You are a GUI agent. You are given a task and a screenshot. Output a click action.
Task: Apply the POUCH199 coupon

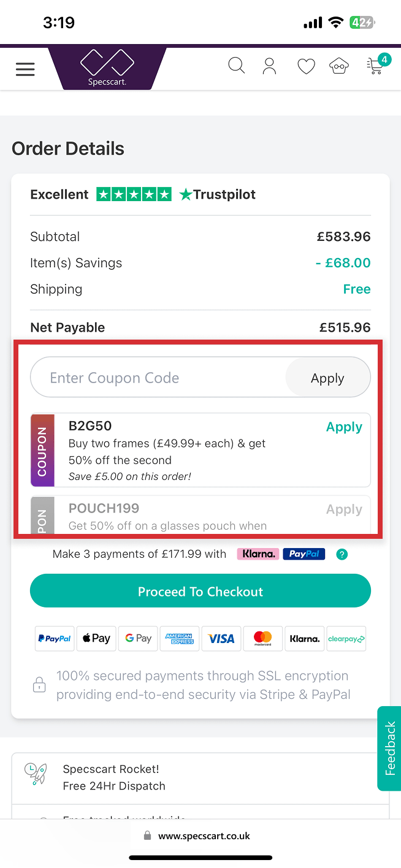point(344,509)
